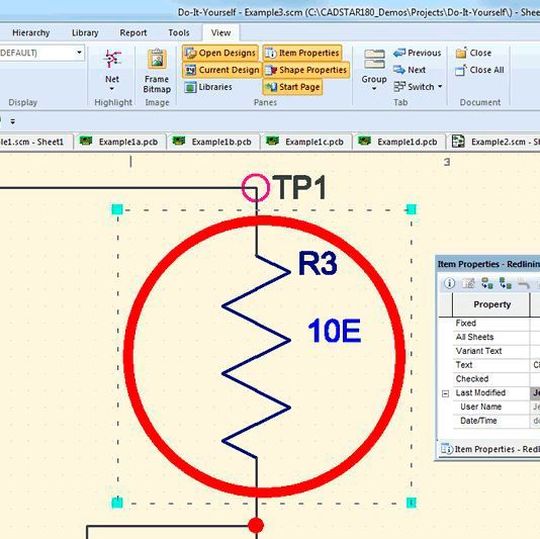Click the info icon in Item Properties
Viewport: 540px width, 539px height.
point(449,283)
